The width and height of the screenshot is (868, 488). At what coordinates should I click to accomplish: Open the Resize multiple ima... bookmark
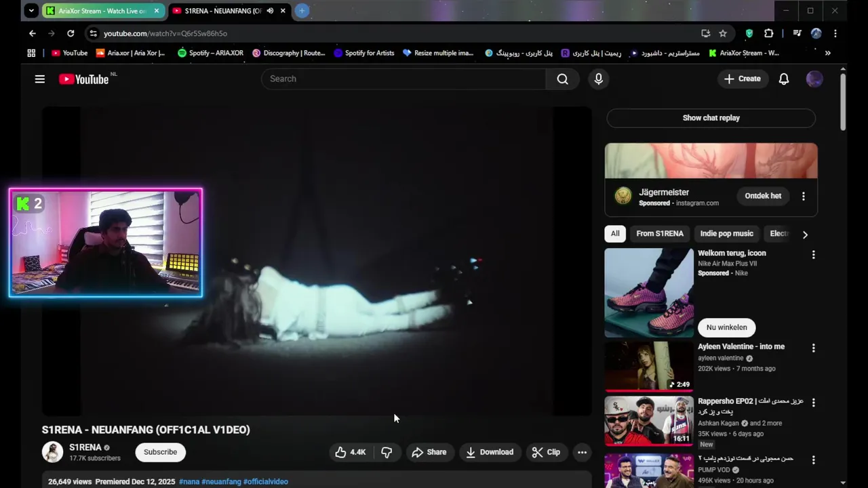point(438,53)
